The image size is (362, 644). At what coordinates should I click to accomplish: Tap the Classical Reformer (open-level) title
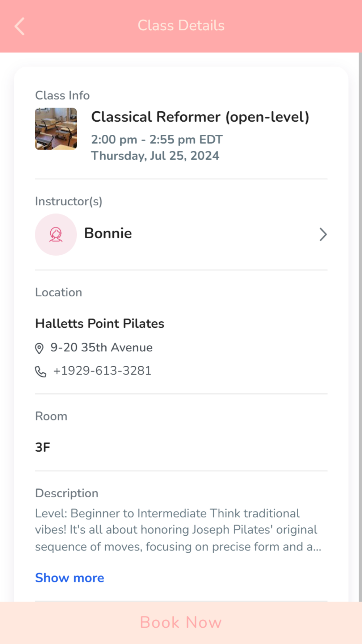200,117
